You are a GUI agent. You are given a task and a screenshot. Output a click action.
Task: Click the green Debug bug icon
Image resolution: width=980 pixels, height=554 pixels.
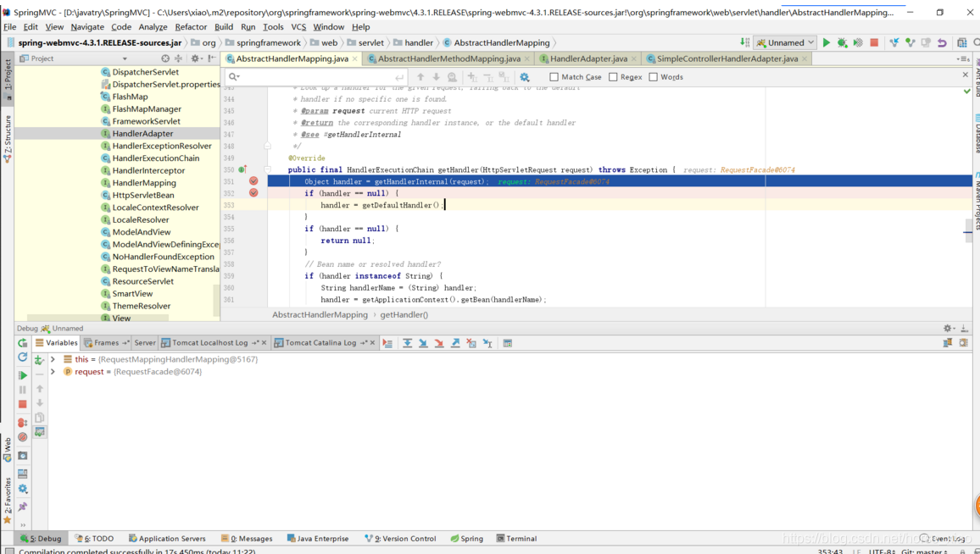pos(843,42)
